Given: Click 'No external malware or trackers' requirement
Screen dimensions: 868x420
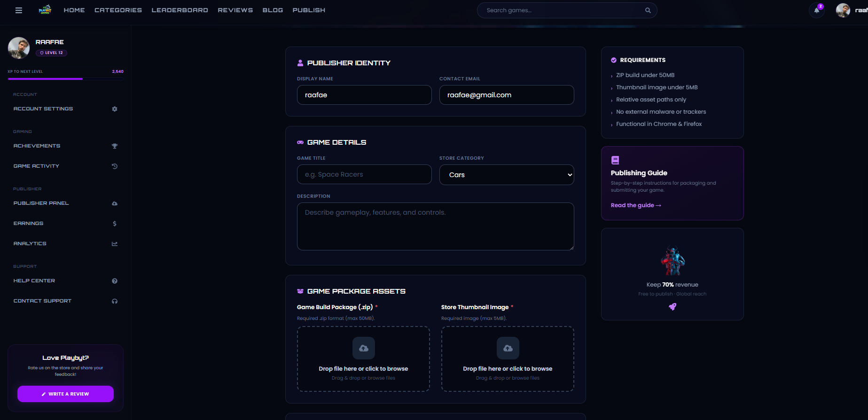Looking at the screenshot, I should coord(661,112).
